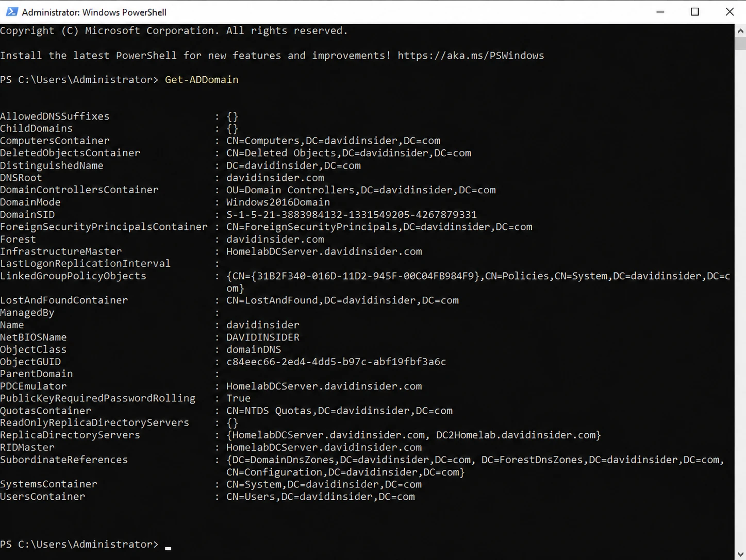The width and height of the screenshot is (746, 560).
Task: Select the "DistinguishedName" property name
Action: [x=52, y=165]
